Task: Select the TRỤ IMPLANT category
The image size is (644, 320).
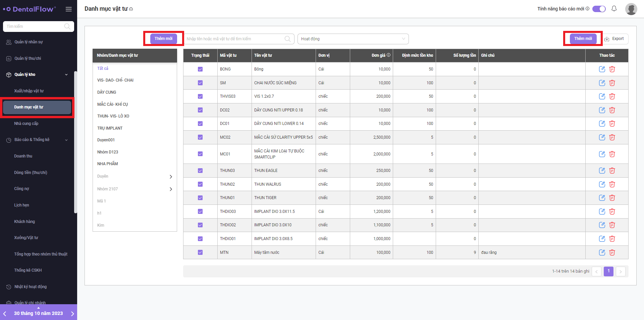Action: pyautogui.click(x=110, y=128)
